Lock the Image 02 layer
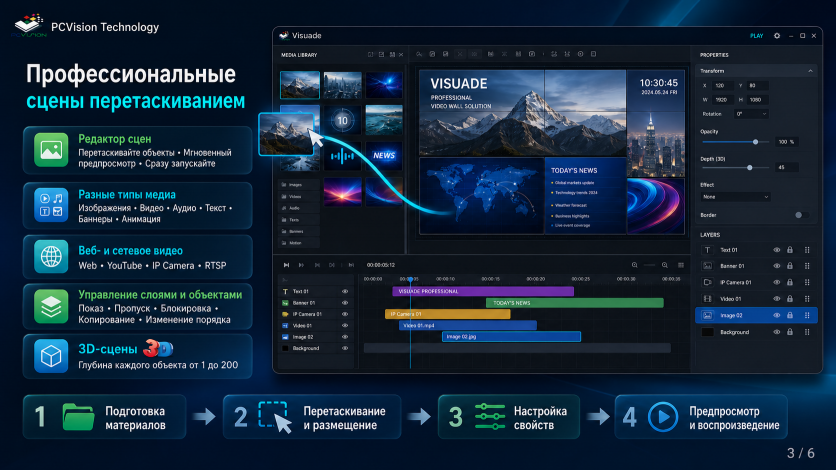Screen dimensions: 836x470 point(790,315)
